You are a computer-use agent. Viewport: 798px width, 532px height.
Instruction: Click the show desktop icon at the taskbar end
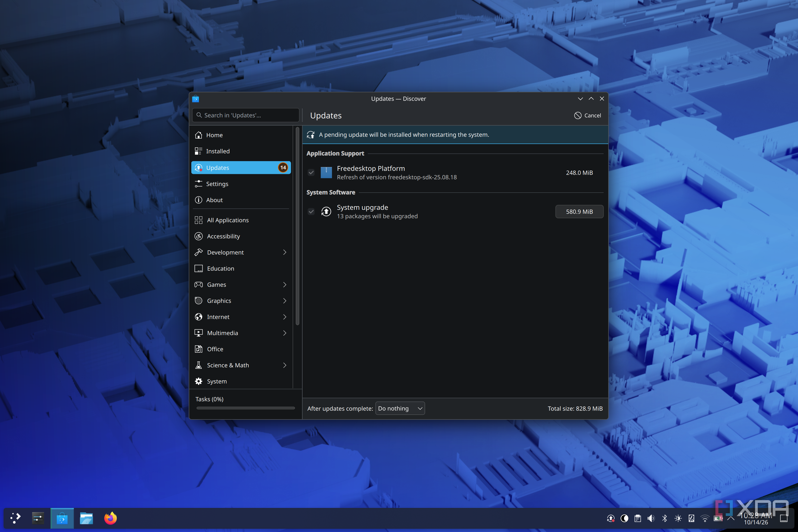coord(784,518)
